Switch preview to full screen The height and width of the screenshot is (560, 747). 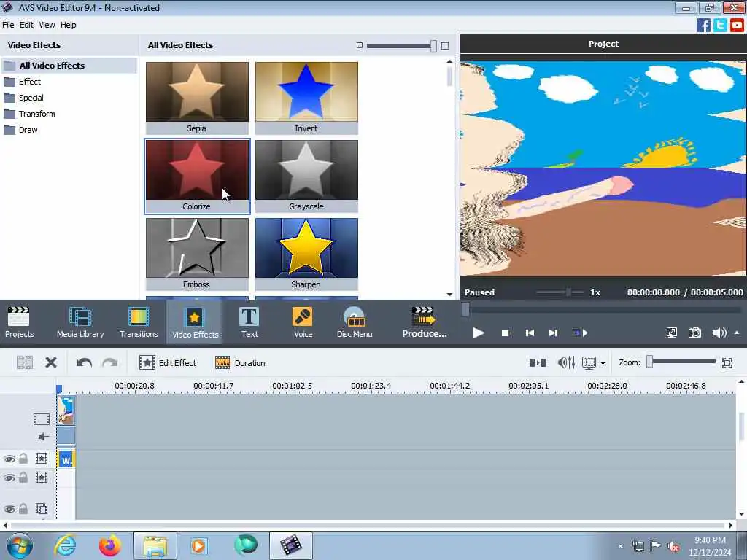tap(671, 332)
